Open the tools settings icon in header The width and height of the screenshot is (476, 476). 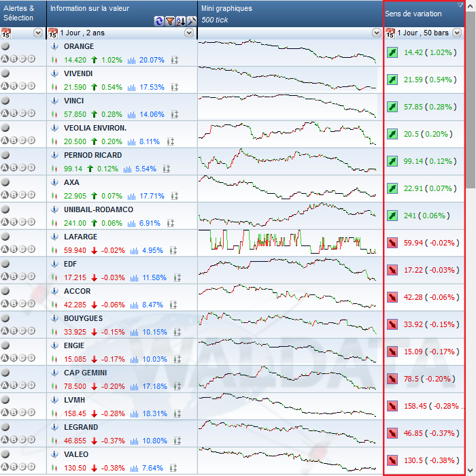(x=192, y=21)
